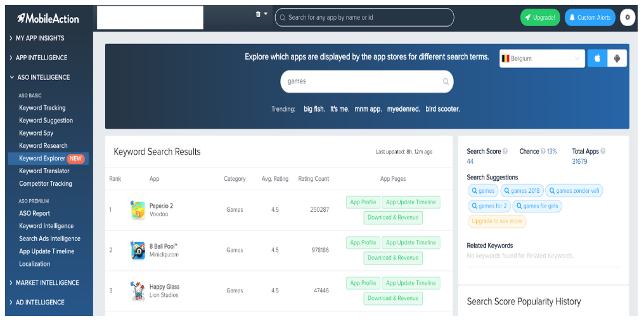
Task: Click the help icon next to Total Apps
Action: click(603, 152)
